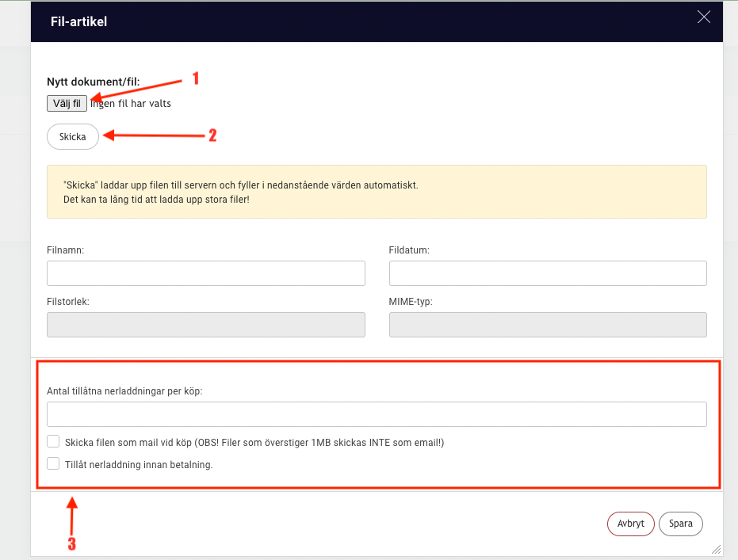Click the Skicka filen som mail label text
Image resolution: width=738 pixels, height=560 pixels.
pyautogui.click(x=254, y=443)
